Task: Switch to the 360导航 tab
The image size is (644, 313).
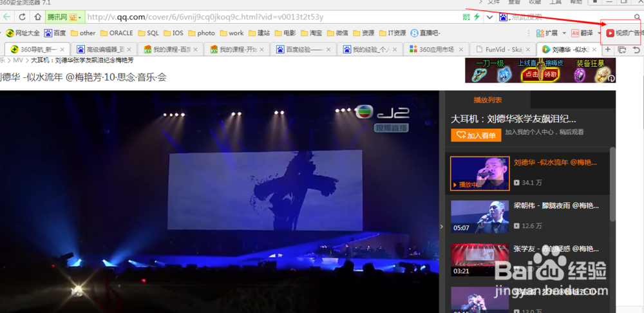Action: pyautogui.click(x=38, y=50)
